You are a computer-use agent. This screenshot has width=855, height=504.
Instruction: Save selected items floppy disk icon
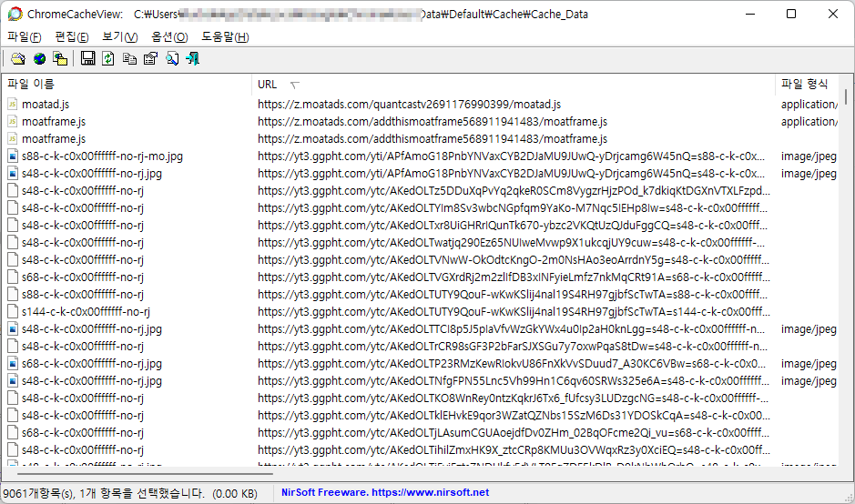[x=87, y=58]
